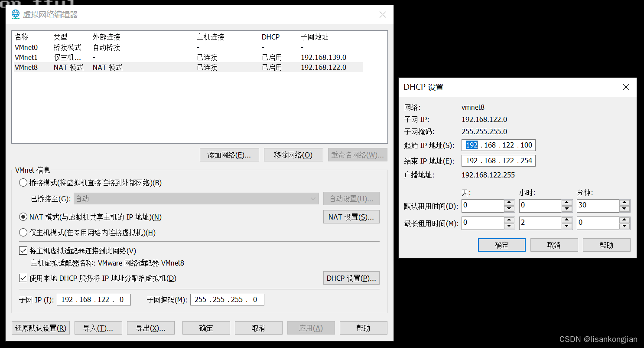Click 外部连接 column header
644x348 pixels.
tap(142, 37)
